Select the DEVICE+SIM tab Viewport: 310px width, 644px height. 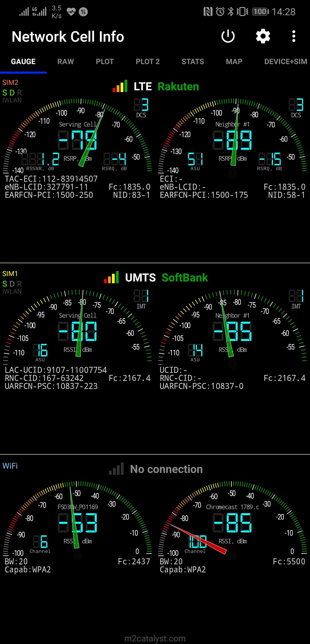tap(286, 62)
